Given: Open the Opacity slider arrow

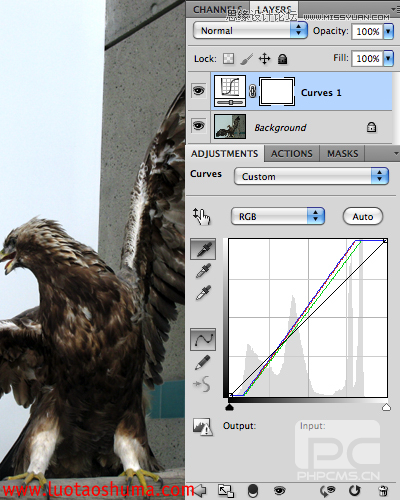Looking at the screenshot, I should coord(388,31).
